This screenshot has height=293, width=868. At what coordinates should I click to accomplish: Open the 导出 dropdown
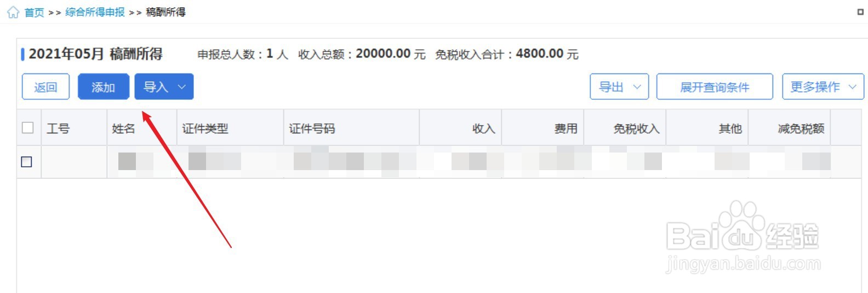619,87
